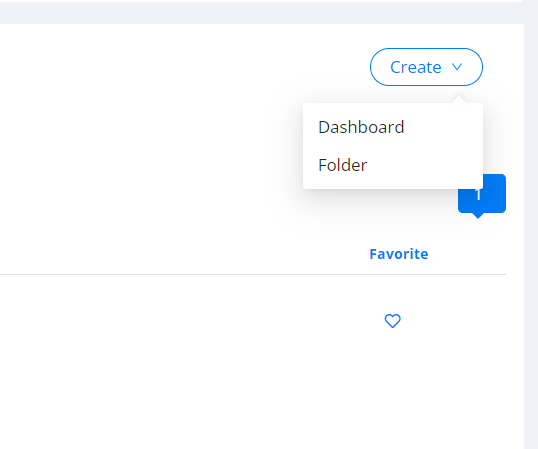Image resolution: width=538 pixels, height=449 pixels.
Task: Open the Create dropdown button
Action: click(426, 67)
